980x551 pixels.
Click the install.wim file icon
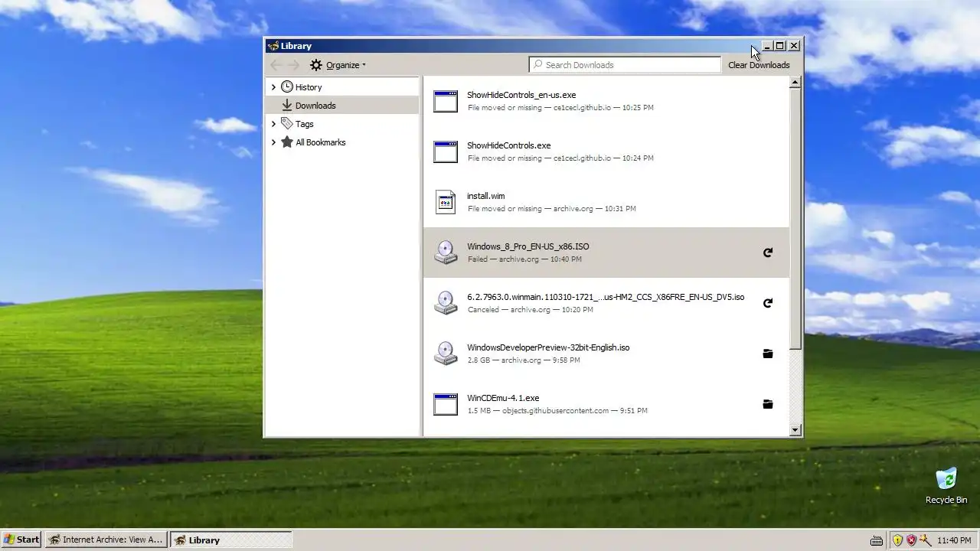(446, 202)
